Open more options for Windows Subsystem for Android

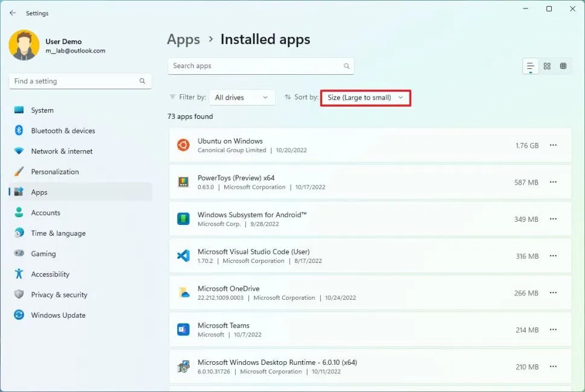point(553,219)
